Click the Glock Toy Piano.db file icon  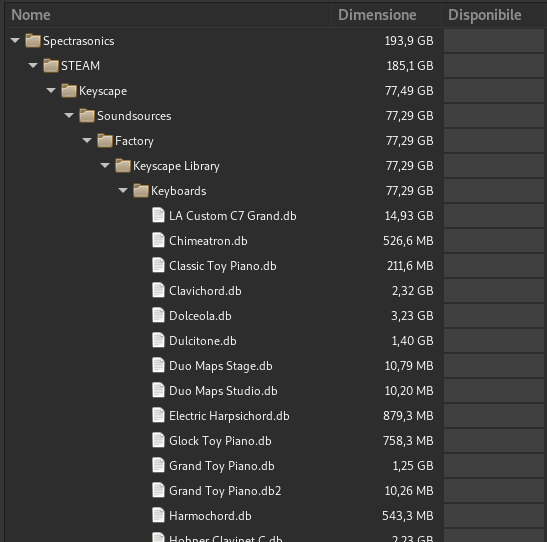tap(158, 440)
